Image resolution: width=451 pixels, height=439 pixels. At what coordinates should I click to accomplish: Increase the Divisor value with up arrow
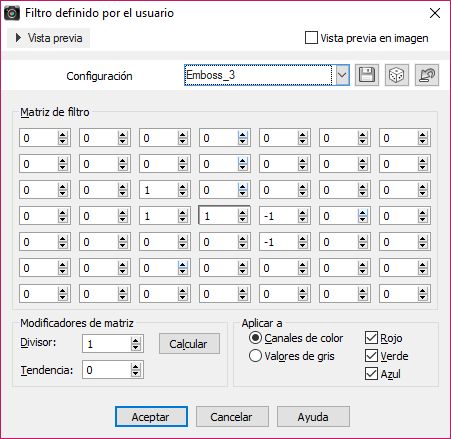(135, 340)
